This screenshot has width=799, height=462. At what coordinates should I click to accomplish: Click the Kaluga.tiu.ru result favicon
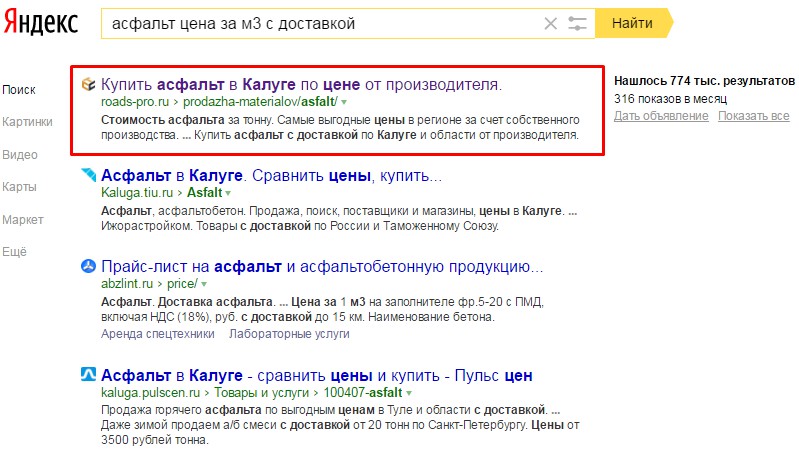pos(89,175)
